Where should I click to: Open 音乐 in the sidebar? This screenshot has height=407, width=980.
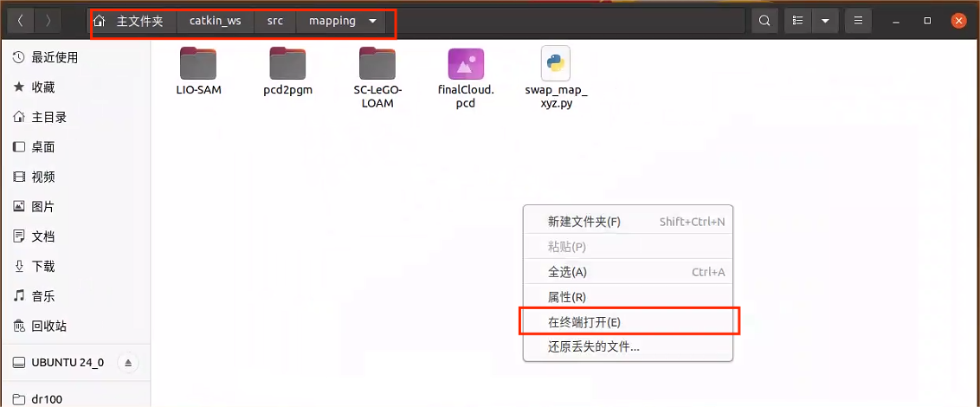pyautogui.click(x=75, y=296)
